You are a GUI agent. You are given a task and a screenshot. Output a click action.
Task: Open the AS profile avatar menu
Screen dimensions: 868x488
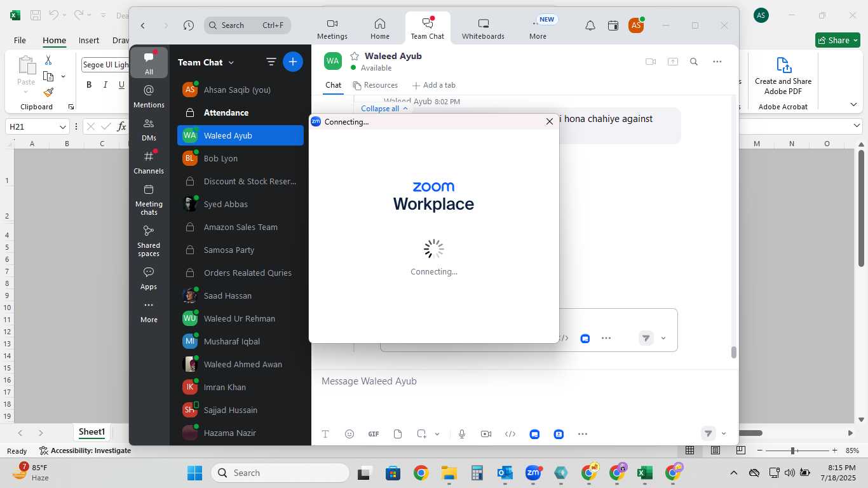pyautogui.click(x=636, y=25)
